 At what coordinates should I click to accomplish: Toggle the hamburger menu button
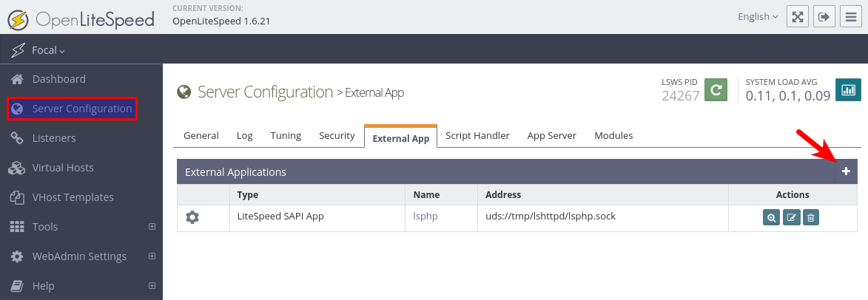[850, 17]
